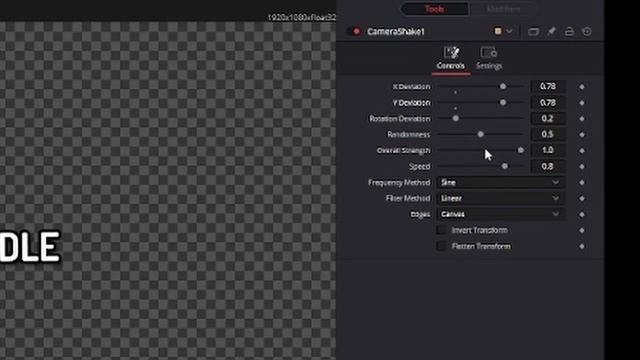Click keyframe diamond beside Frequency Method
The width and height of the screenshot is (640, 360).
(x=582, y=182)
